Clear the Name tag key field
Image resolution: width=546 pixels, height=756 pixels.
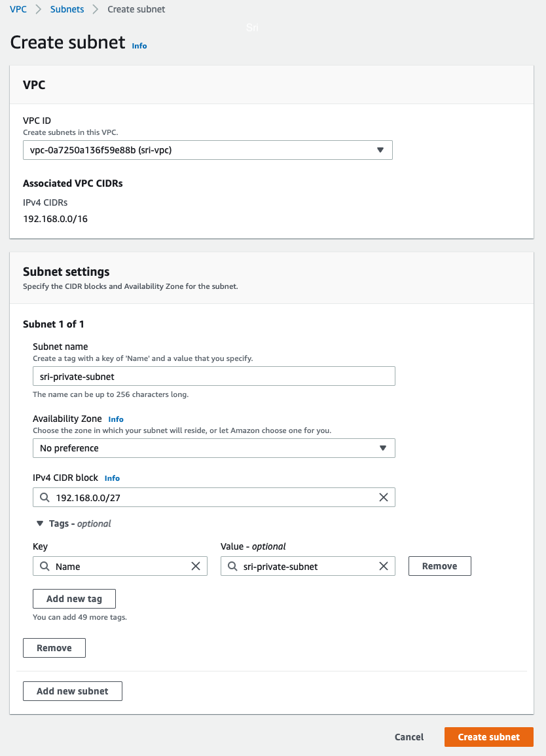(x=196, y=567)
